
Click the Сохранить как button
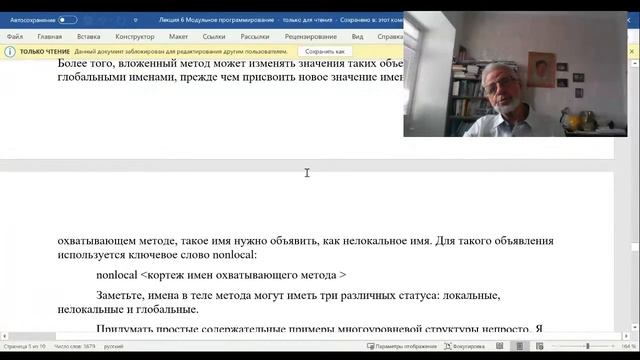coord(325,51)
